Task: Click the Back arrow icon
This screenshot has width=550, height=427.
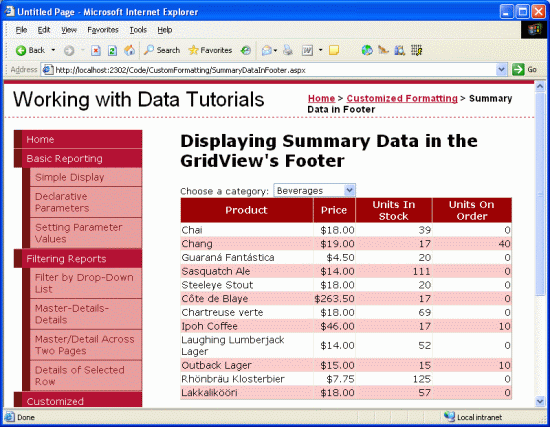Action: (21, 51)
